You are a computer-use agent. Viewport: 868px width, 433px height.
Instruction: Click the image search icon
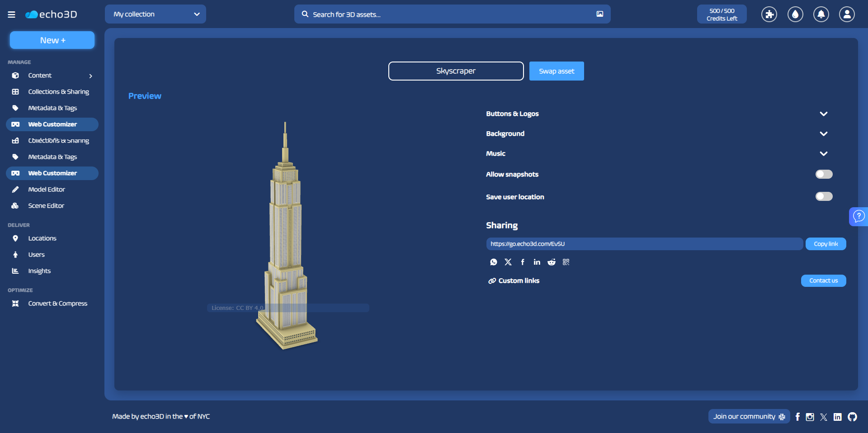(x=599, y=14)
